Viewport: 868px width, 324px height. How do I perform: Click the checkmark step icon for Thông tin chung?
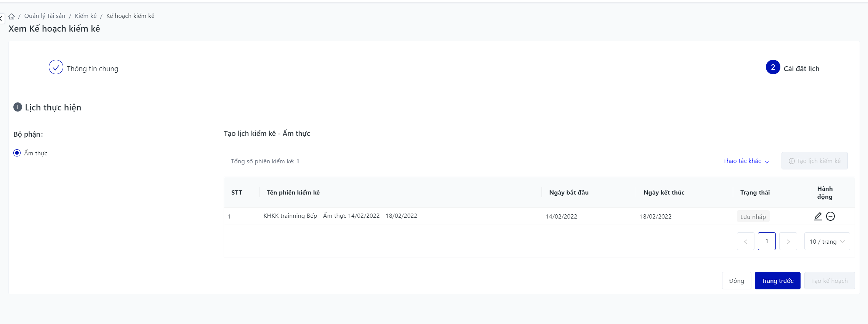[x=56, y=67]
